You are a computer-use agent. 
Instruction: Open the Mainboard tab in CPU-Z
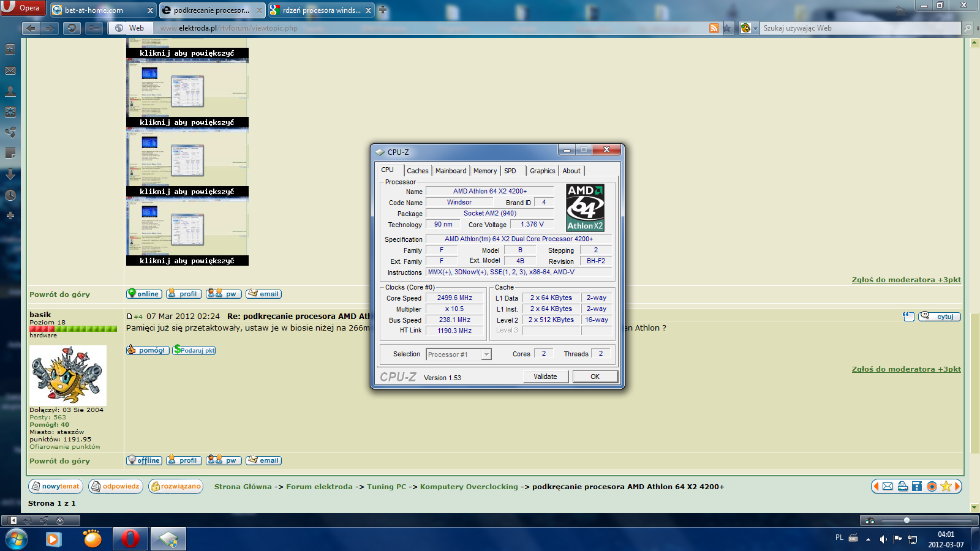point(451,171)
